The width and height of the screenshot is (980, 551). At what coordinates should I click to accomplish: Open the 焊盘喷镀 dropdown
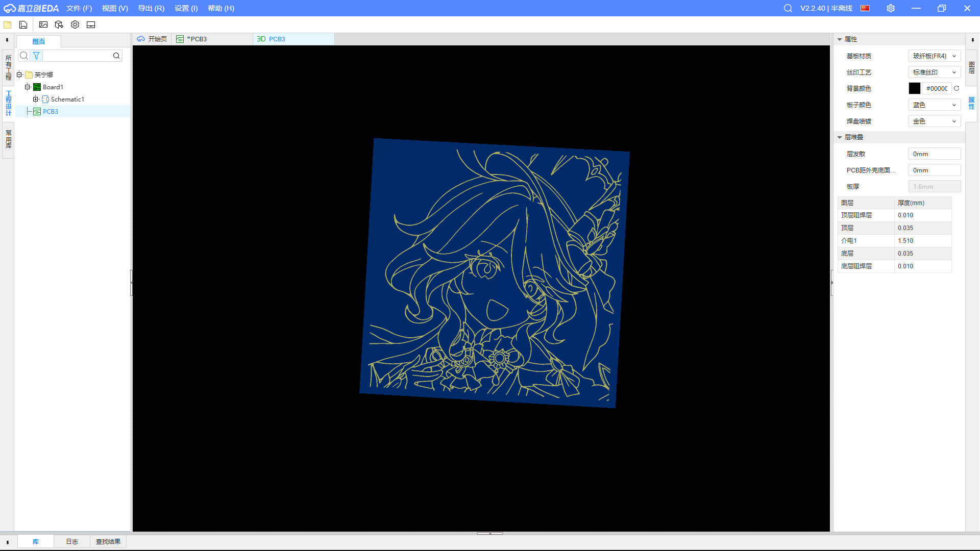coord(934,121)
